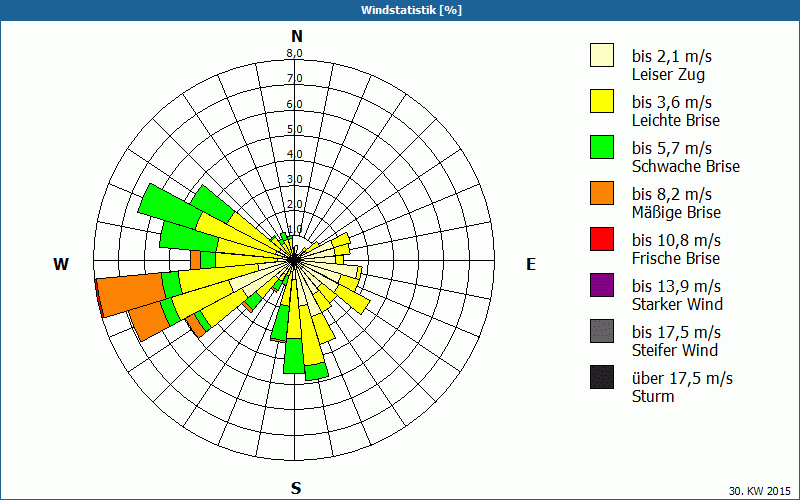Click the purple 'bis 13,9 m/s' legend swatch

(x=602, y=285)
